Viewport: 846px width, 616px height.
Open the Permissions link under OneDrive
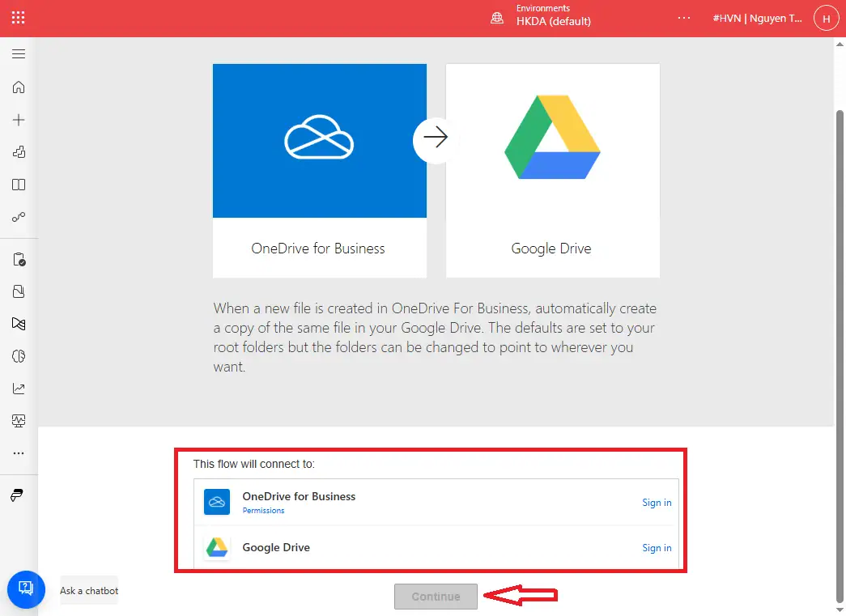[x=263, y=511]
